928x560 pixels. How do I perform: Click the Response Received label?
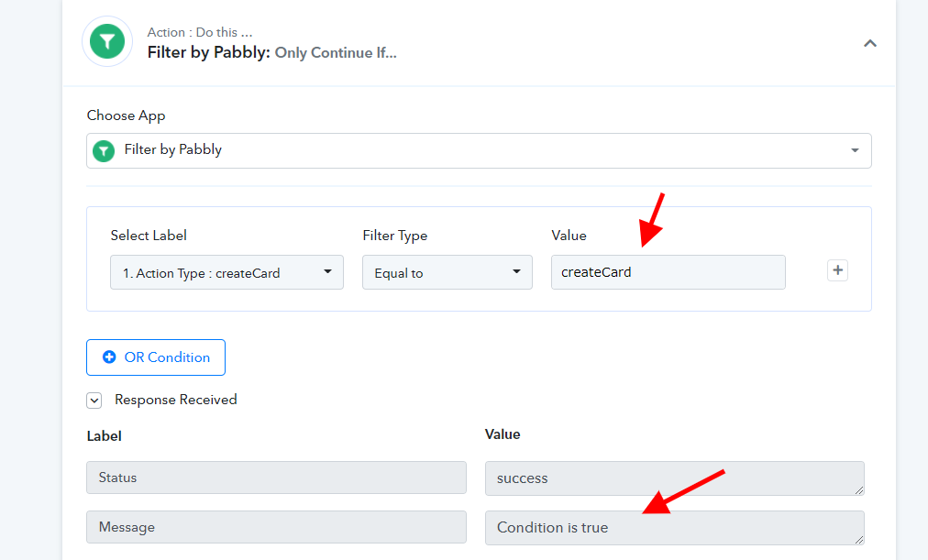176,400
